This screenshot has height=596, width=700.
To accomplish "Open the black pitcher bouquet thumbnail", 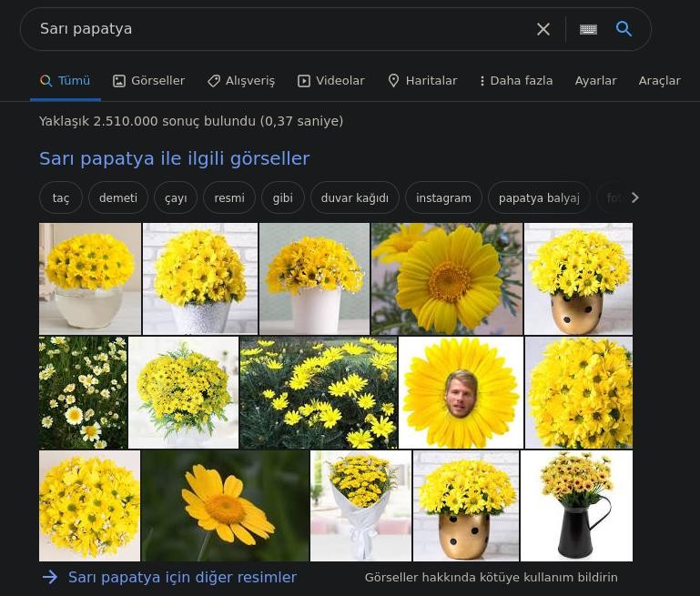I will pyautogui.click(x=576, y=506).
